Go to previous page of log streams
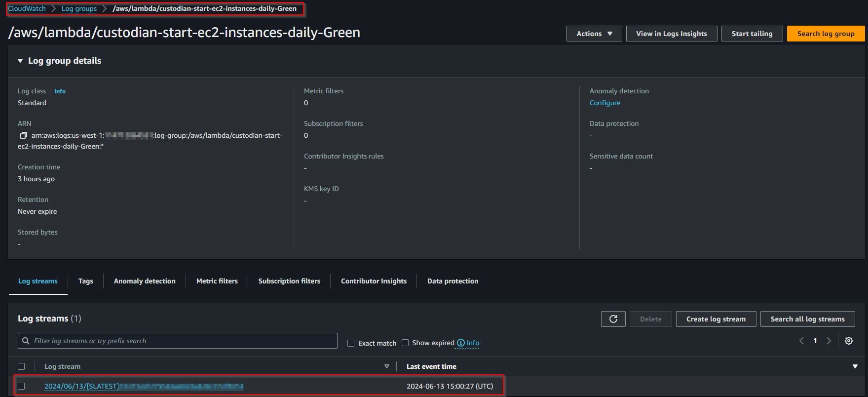The width and height of the screenshot is (868, 397). pos(801,341)
